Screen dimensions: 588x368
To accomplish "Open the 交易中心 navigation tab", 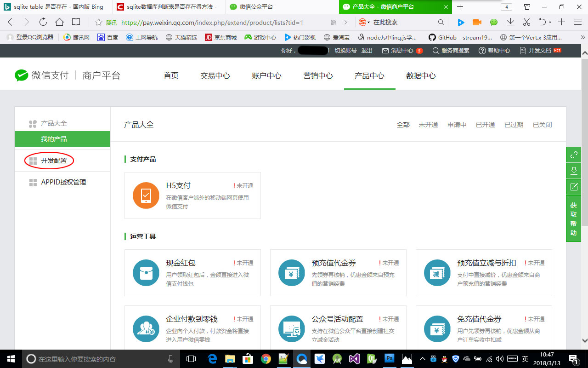I will point(215,76).
